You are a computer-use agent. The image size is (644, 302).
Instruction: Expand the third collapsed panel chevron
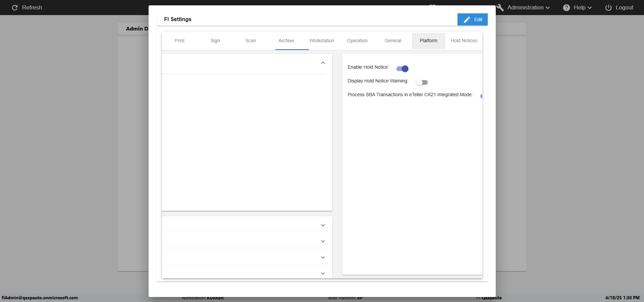(x=323, y=257)
